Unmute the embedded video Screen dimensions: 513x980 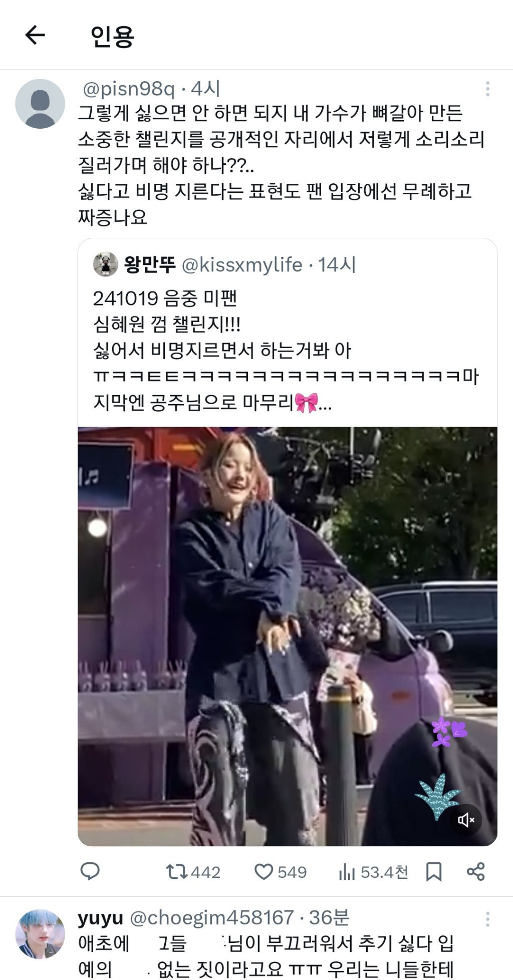pos(465,820)
